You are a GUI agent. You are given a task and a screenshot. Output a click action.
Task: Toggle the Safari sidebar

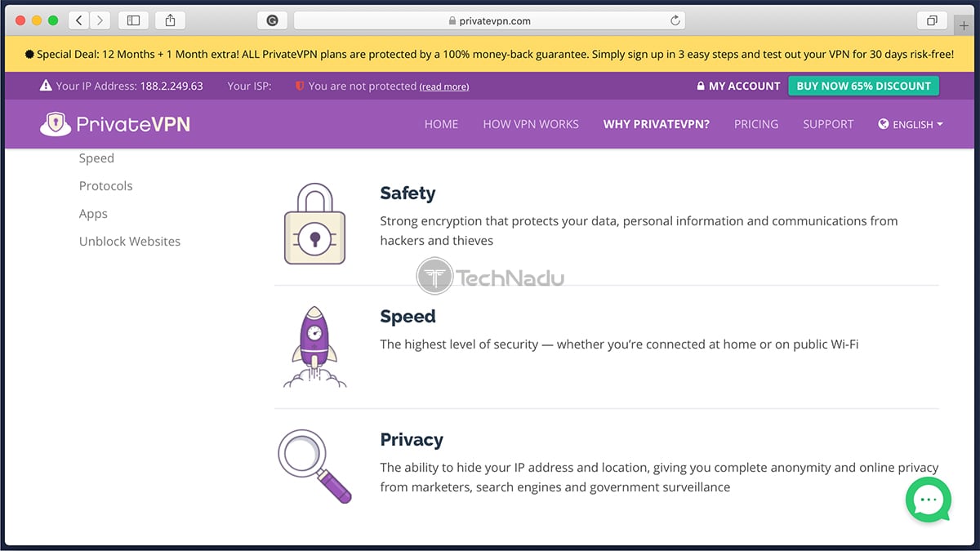point(133,20)
